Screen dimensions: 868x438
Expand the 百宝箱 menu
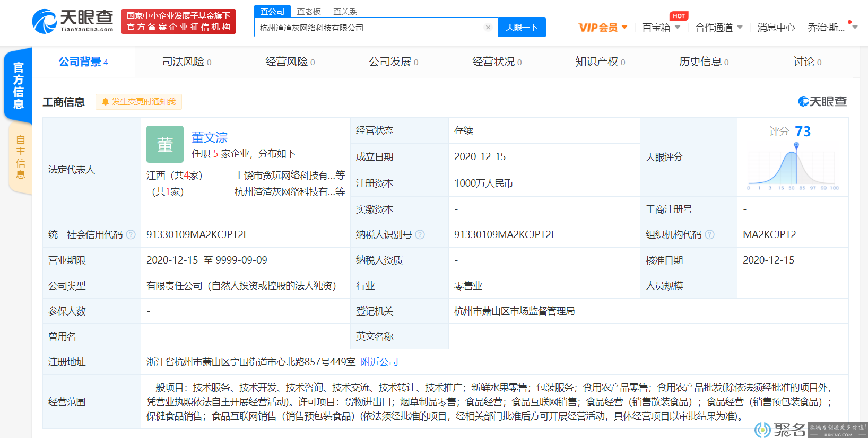click(661, 28)
